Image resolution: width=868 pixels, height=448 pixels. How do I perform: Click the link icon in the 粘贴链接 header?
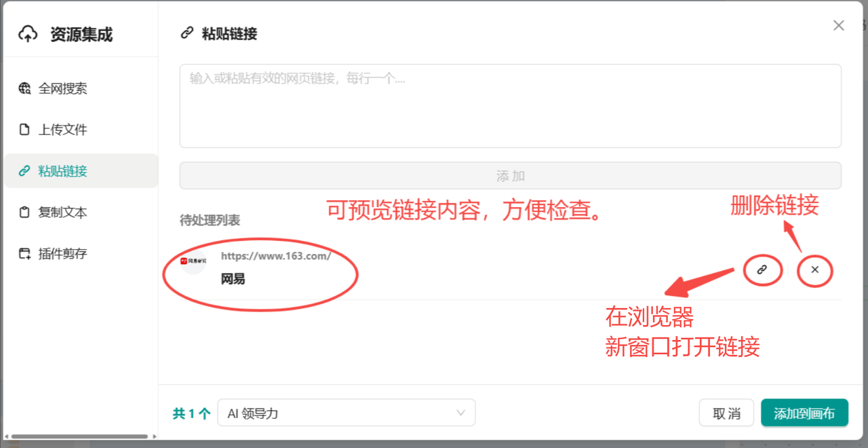(x=187, y=33)
